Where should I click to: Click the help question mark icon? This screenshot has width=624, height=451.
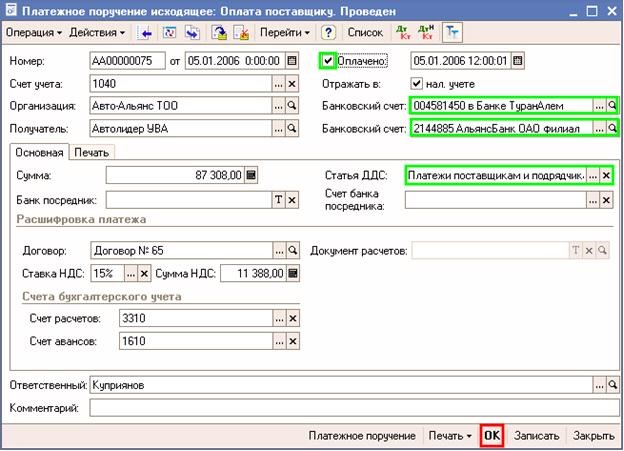[327, 33]
